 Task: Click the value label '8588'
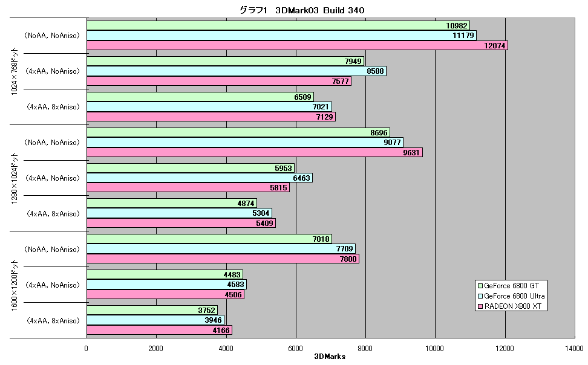click(x=375, y=71)
